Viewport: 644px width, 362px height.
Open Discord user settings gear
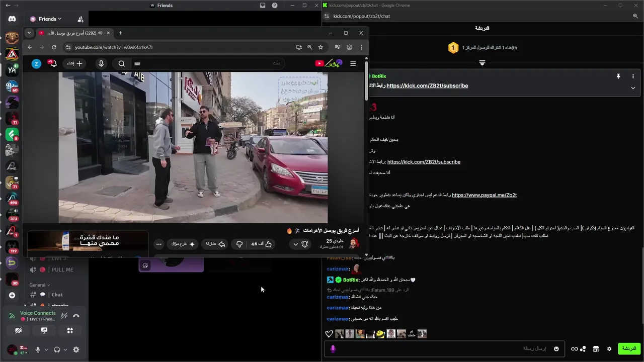click(76, 349)
